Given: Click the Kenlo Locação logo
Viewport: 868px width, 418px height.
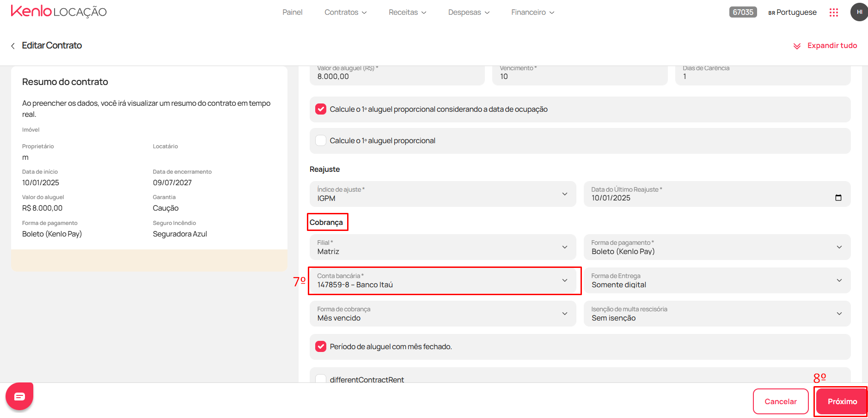Looking at the screenshot, I should tap(59, 12).
